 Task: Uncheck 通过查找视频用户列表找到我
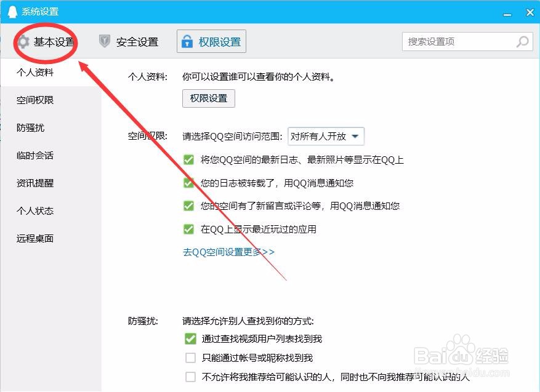(190, 338)
